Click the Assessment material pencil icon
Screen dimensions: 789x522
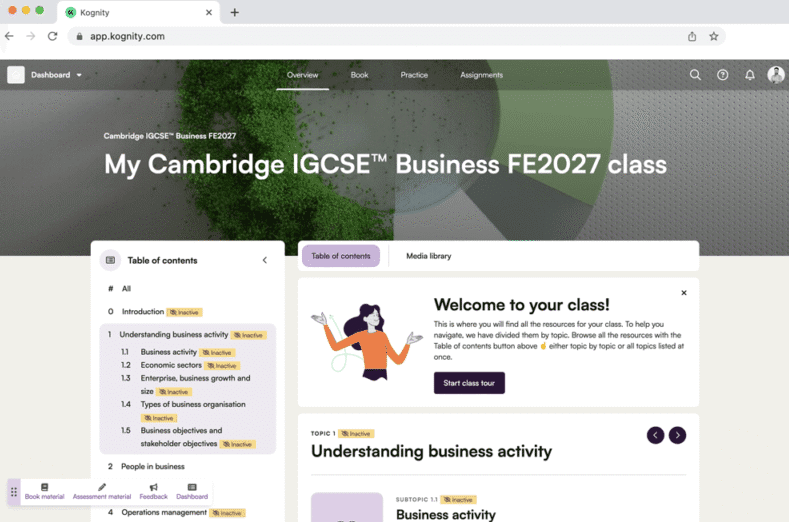tap(102, 487)
